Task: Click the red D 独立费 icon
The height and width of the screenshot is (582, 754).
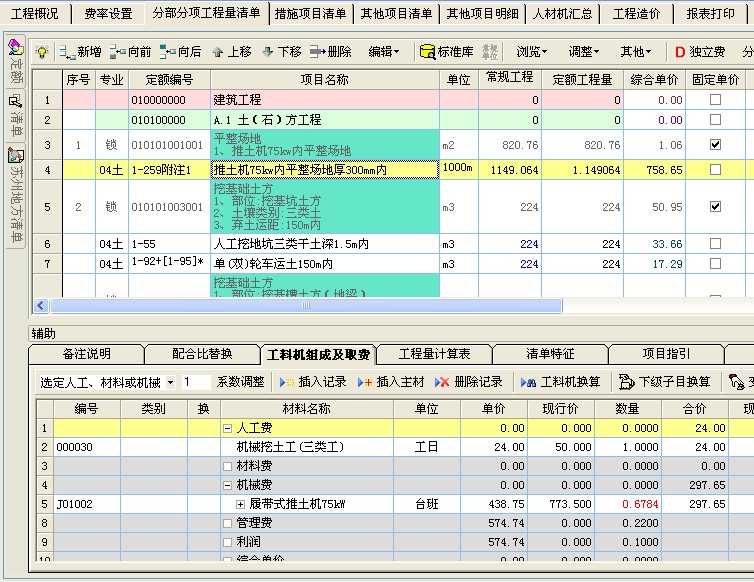Action: (679, 51)
